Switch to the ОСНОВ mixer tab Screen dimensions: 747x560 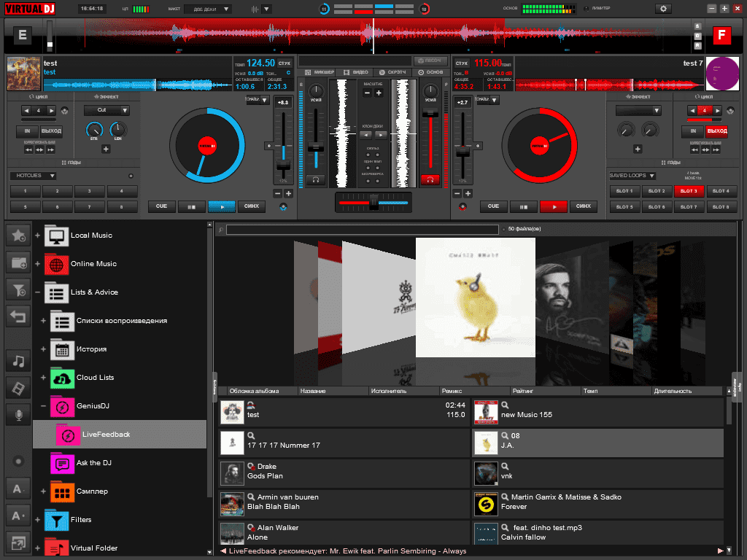pyautogui.click(x=430, y=72)
